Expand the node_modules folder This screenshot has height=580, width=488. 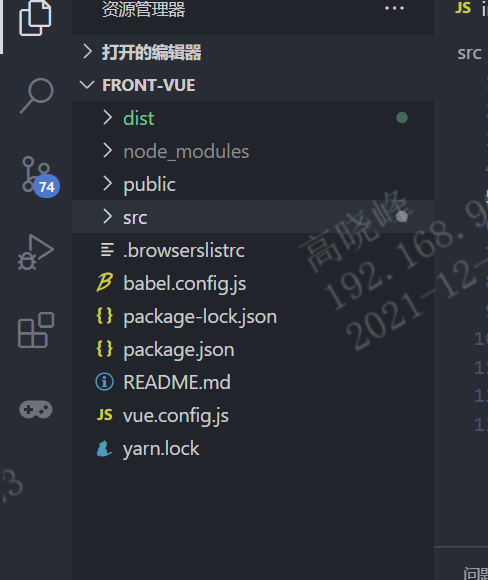point(253,151)
